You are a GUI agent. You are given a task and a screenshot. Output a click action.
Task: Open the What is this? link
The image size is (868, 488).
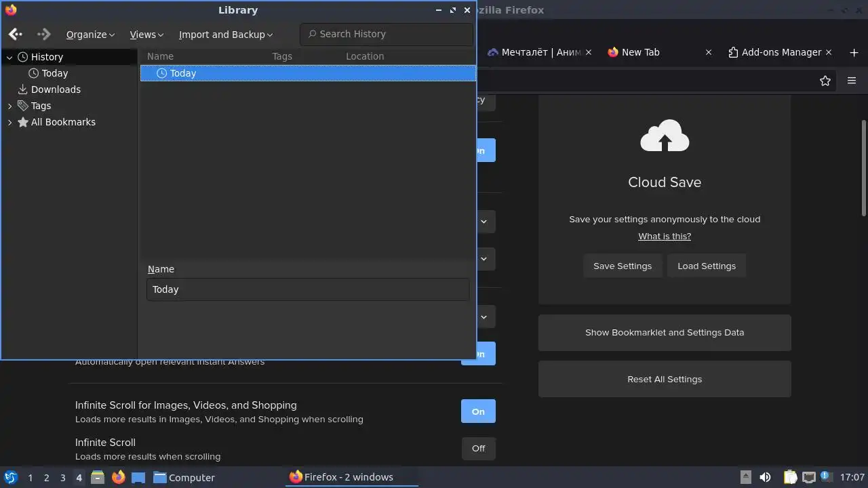pos(665,237)
